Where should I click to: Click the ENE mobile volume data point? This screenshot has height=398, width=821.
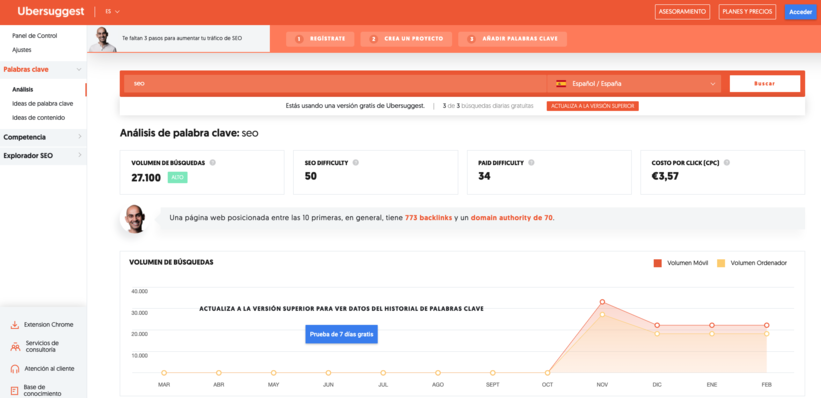[712, 326]
